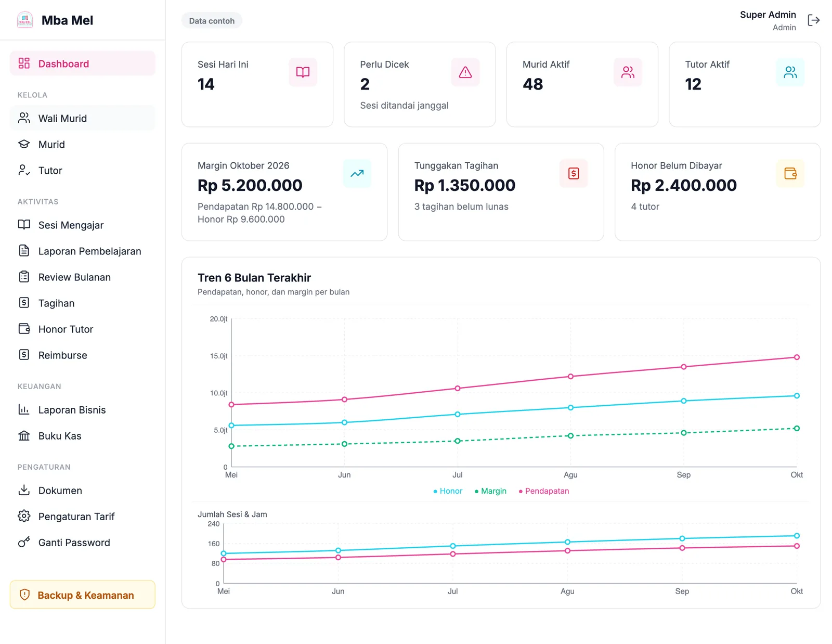Click the users icon on Tutor Aktif card
Image resolution: width=832 pixels, height=644 pixels.
point(790,72)
